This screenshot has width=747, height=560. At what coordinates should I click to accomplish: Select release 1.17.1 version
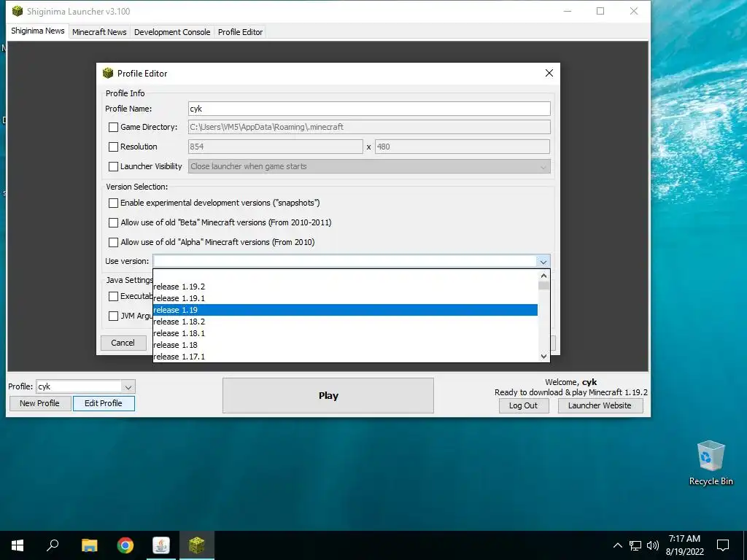[x=345, y=356]
